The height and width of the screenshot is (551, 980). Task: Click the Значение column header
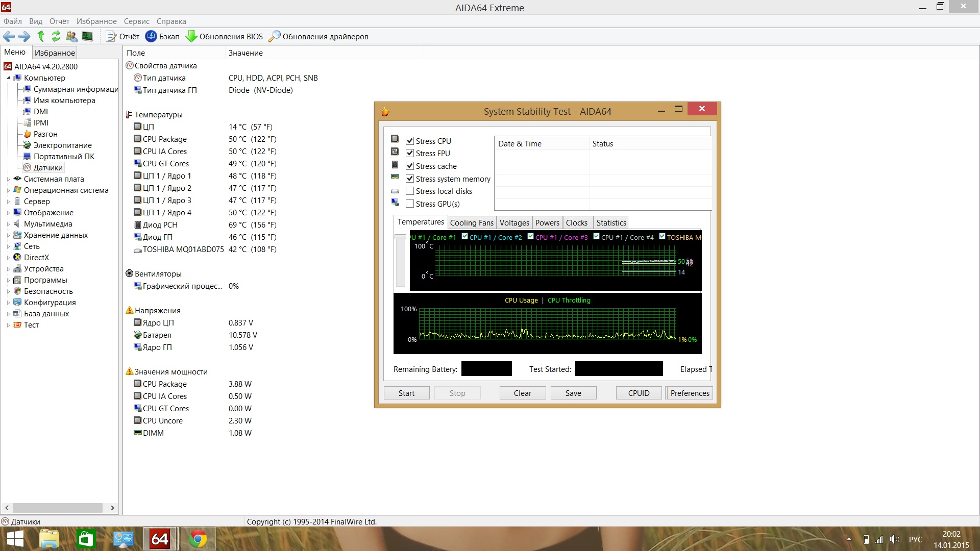pos(324,53)
